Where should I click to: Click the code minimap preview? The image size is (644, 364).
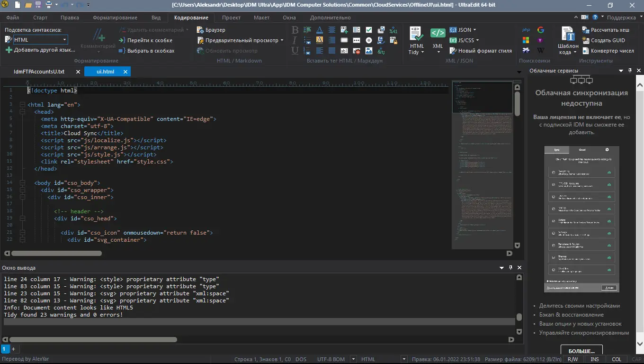[483, 161]
